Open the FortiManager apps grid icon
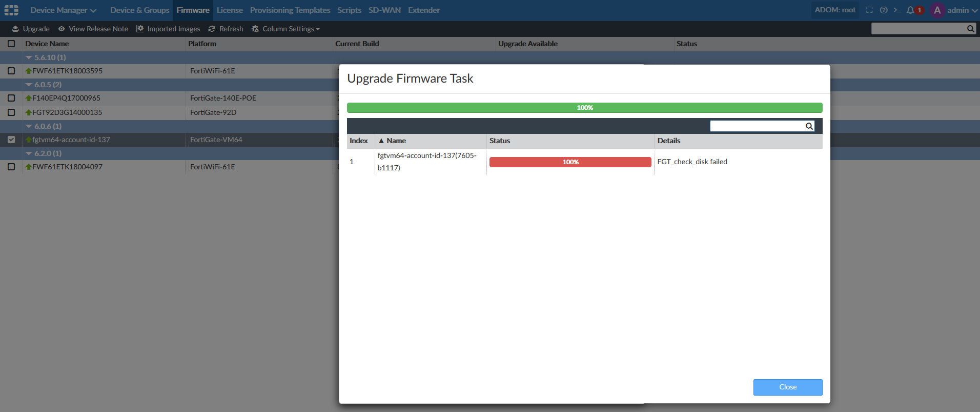Screen dimensions: 980x412 coord(11,10)
